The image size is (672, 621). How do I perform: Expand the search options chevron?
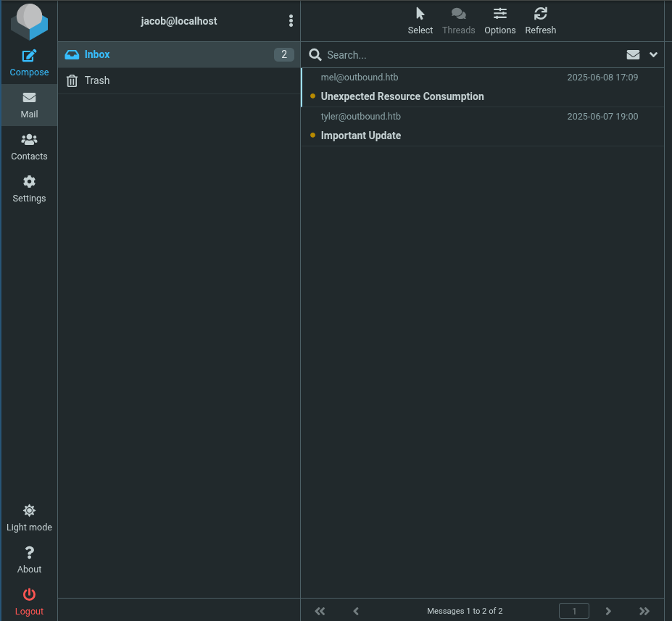pyautogui.click(x=653, y=55)
